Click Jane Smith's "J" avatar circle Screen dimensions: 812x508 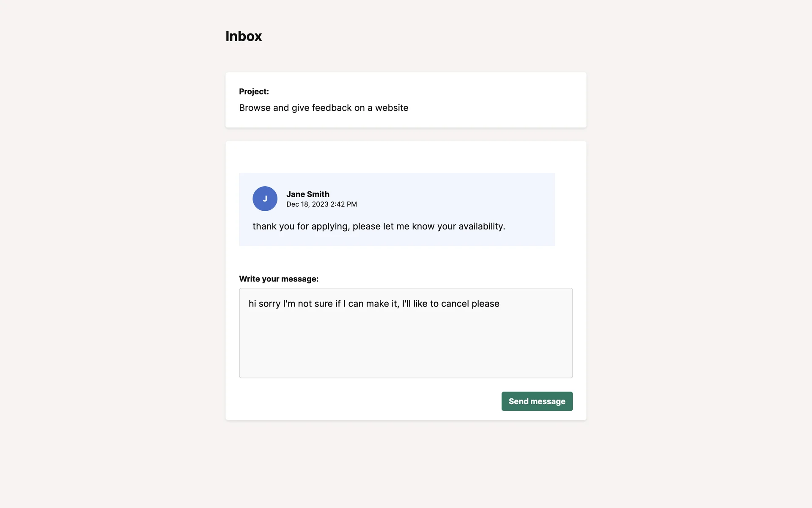coord(265,199)
